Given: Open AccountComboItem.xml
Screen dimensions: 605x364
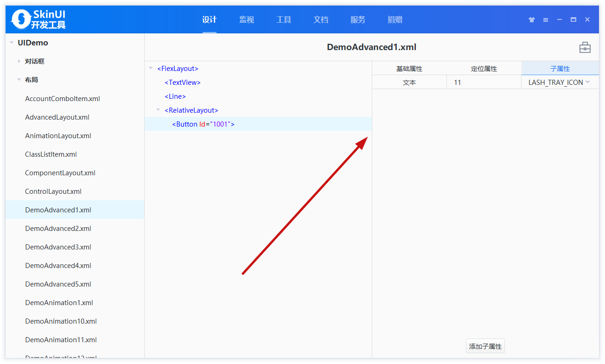Looking at the screenshot, I should 63,99.
